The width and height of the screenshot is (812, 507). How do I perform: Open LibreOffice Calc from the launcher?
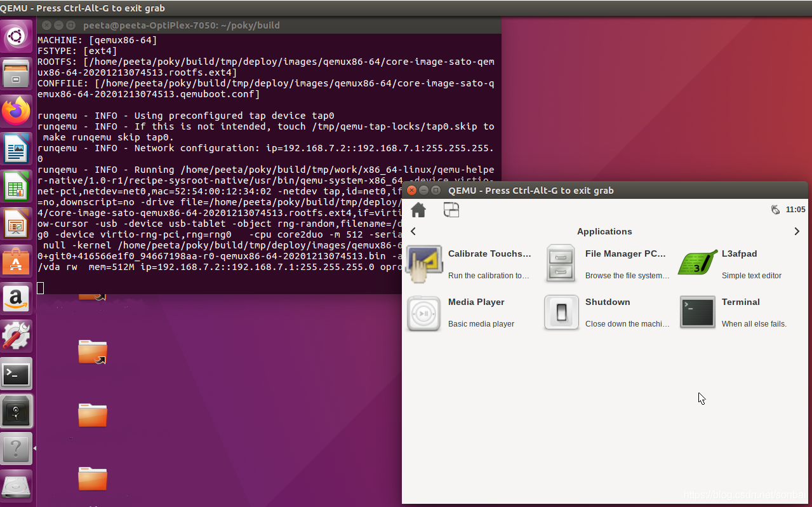[x=17, y=186]
